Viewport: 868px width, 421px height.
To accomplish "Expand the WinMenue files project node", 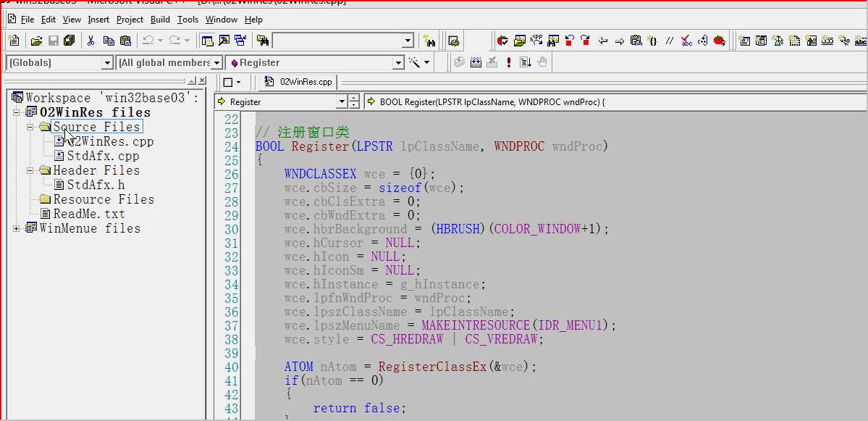I will tap(16, 228).
